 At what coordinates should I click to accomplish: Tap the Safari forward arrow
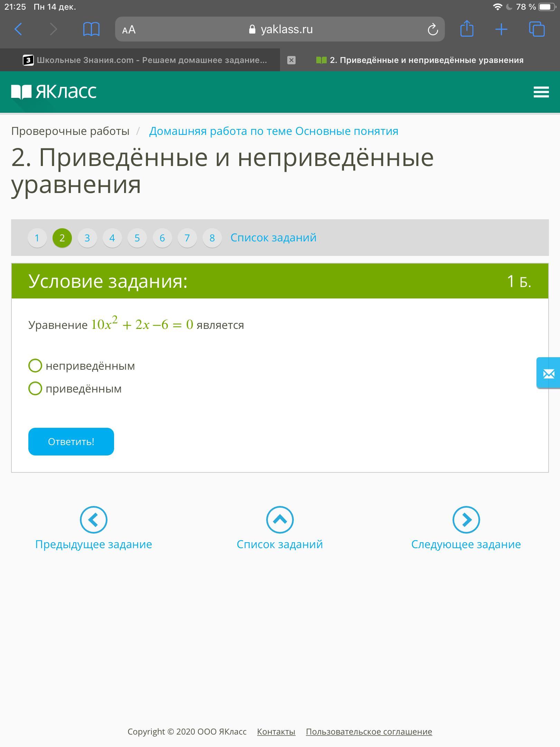click(53, 29)
